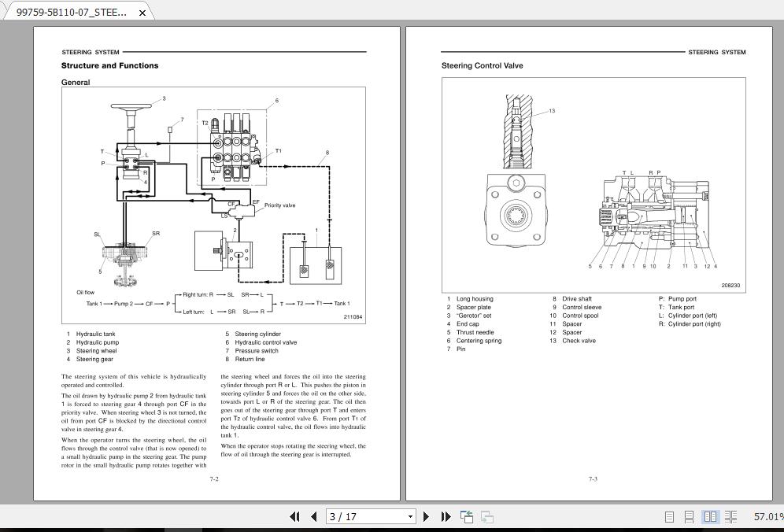Return to the previous view
The image size is (784, 532).
coord(466,516)
